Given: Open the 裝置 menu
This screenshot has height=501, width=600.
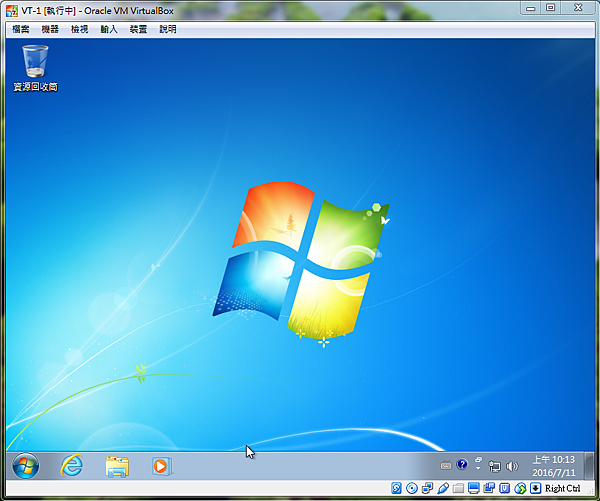Looking at the screenshot, I should (138, 29).
